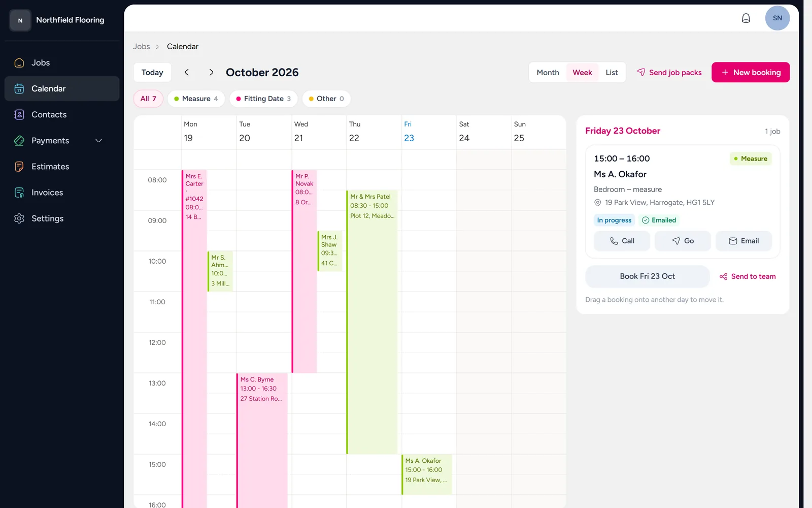Click the In progress status badge
812x508 pixels.
point(614,220)
